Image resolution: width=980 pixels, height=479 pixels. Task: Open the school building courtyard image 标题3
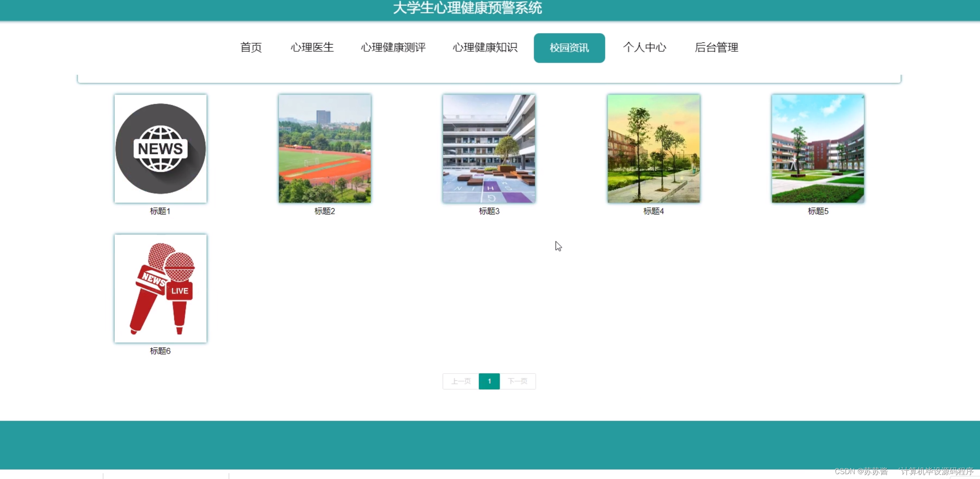489,148
